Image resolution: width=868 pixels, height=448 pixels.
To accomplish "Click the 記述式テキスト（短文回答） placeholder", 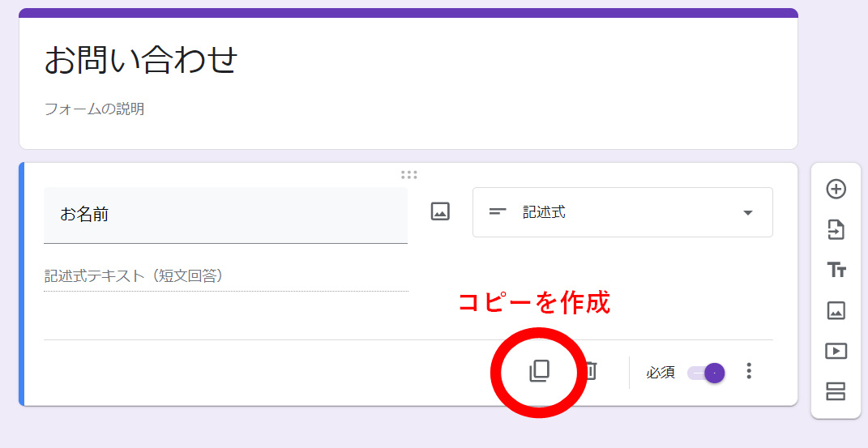I will click(135, 275).
